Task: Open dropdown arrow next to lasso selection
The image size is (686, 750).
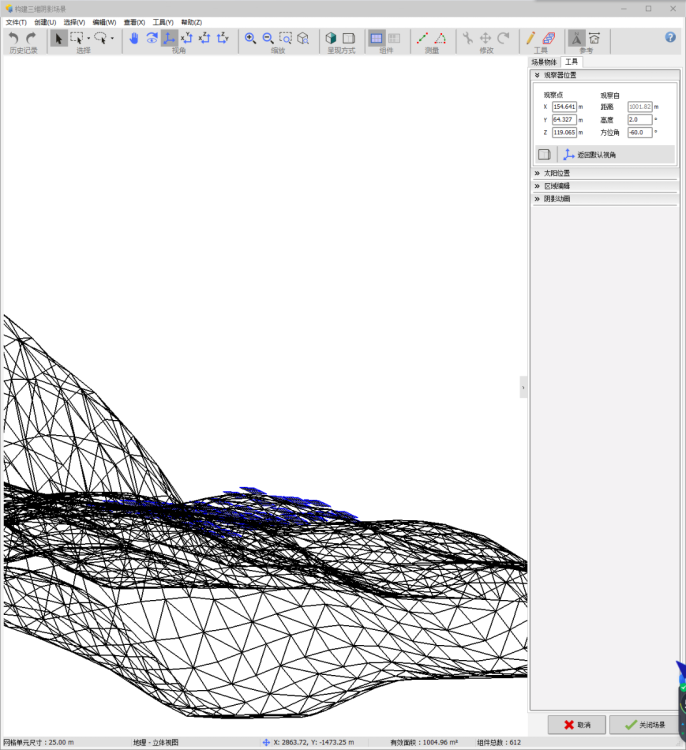Action: click(x=112, y=38)
